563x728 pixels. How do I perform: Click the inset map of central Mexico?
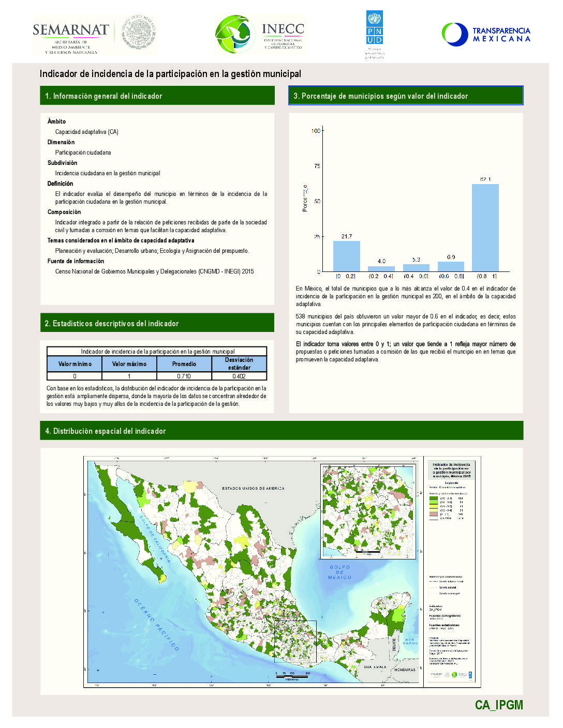click(368, 511)
